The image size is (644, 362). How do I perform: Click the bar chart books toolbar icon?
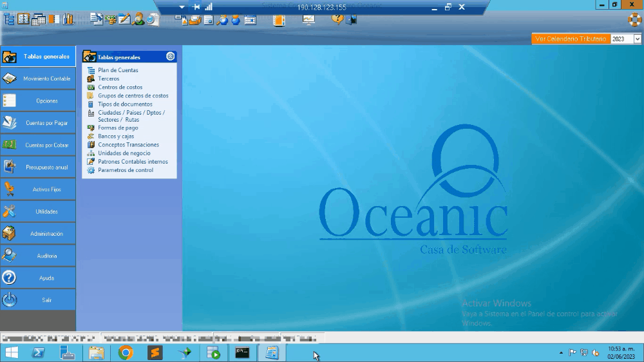pos(68,19)
